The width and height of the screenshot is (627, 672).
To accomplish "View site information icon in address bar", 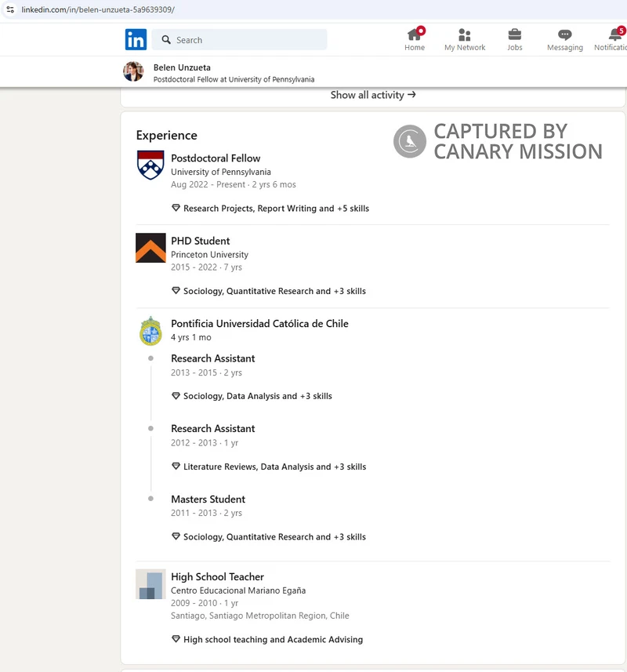I will (x=10, y=9).
